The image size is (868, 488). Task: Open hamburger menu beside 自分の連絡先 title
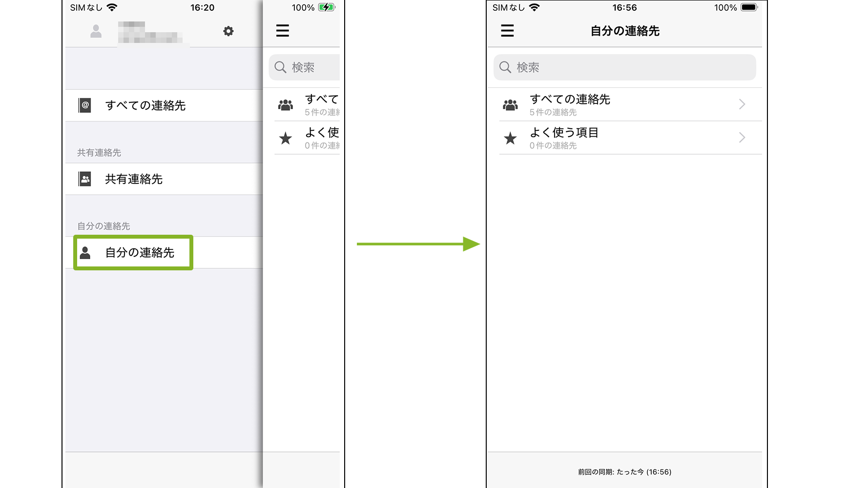(507, 31)
